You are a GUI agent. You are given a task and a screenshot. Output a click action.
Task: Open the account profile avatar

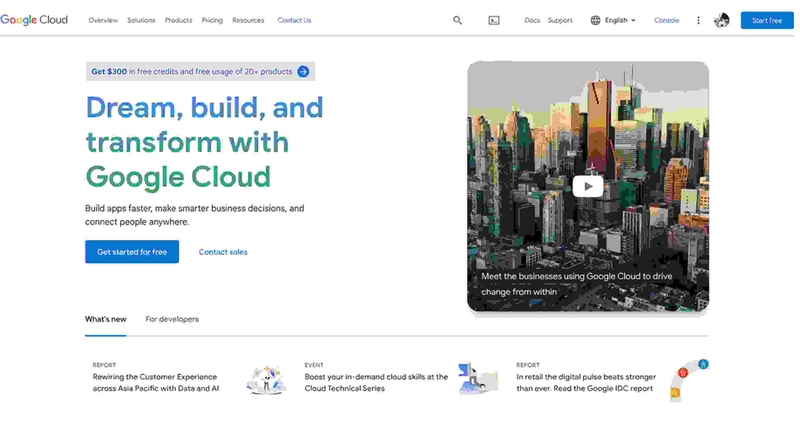[x=721, y=20]
